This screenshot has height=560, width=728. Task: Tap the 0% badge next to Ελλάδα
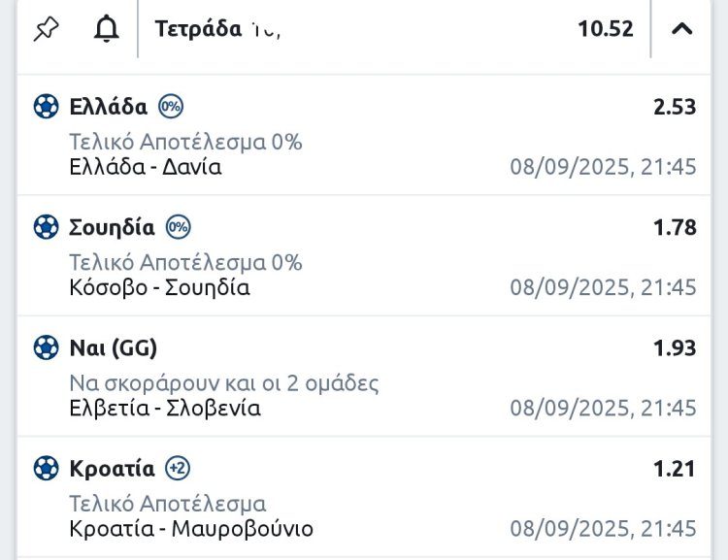[x=171, y=107]
